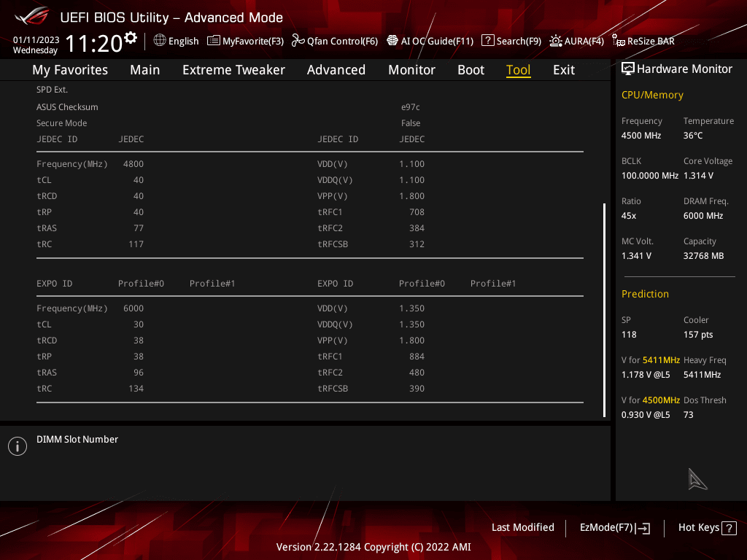
Task: Click EXPO tCL value 30
Action: click(x=138, y=324)
